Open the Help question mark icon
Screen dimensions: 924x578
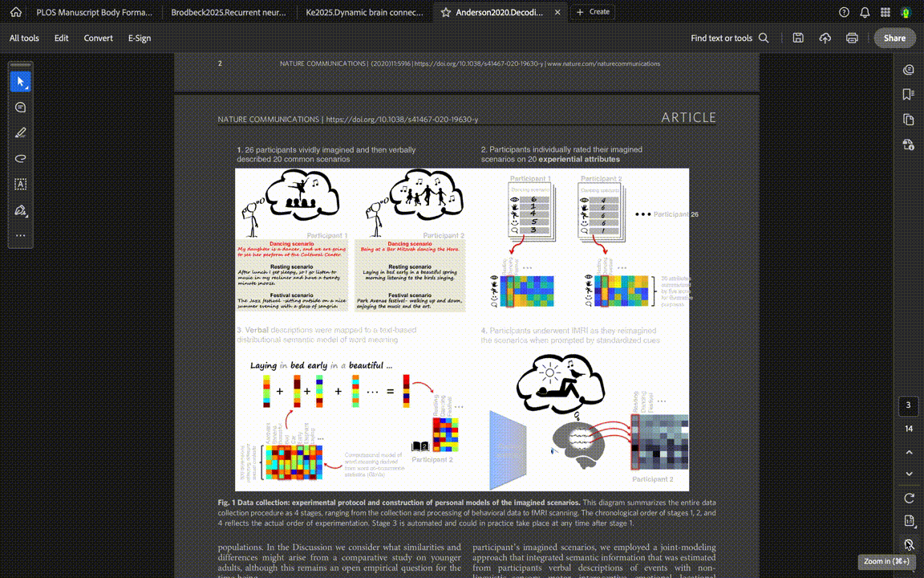pos(844,12)
